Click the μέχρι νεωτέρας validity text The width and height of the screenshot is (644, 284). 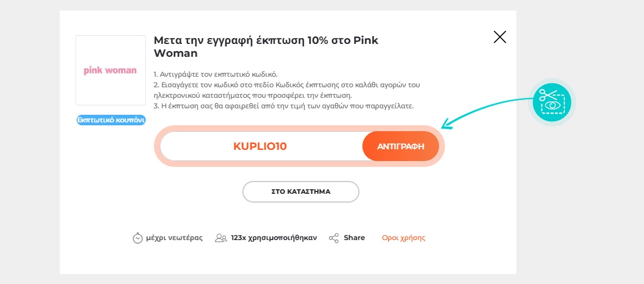coord(174,238)
